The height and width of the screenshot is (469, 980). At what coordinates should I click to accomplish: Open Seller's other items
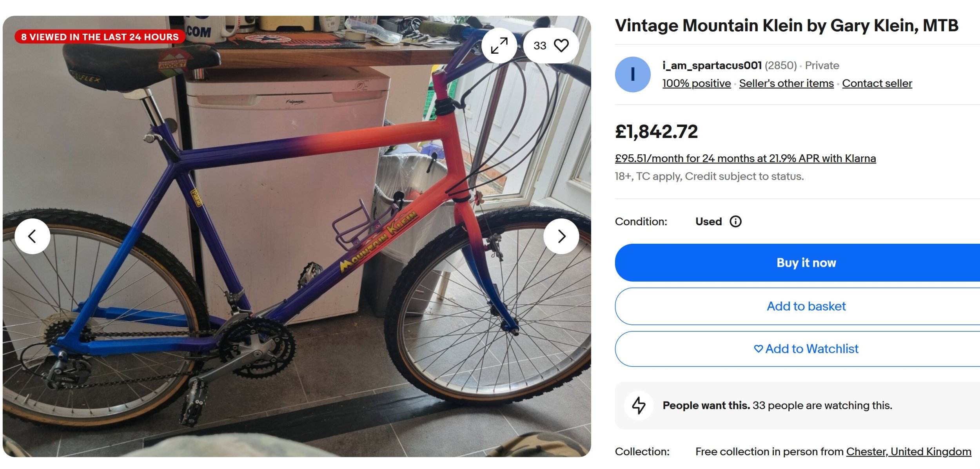point(786,83)
